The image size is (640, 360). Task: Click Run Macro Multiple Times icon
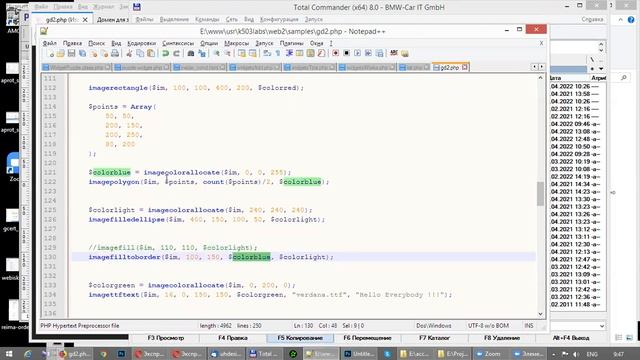(368, 53)
